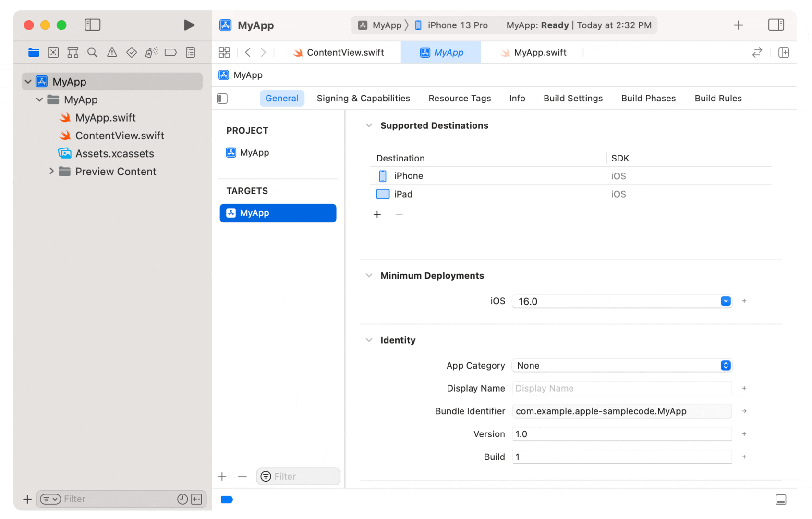This screenshot has height=519, width=812.
Task: Hide the project and targets list
Action: pos(222,99)
